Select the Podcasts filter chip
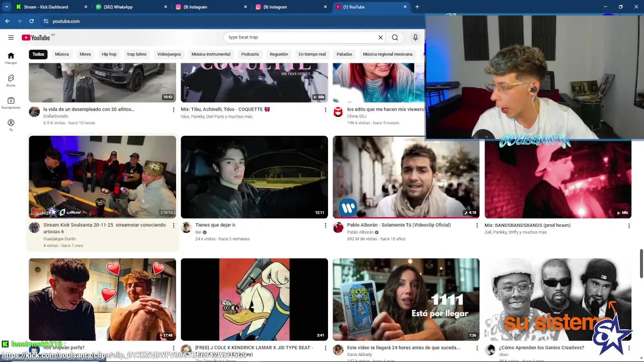Image resolution: width=644 pixels, height=362 pixels. (250, 54)
